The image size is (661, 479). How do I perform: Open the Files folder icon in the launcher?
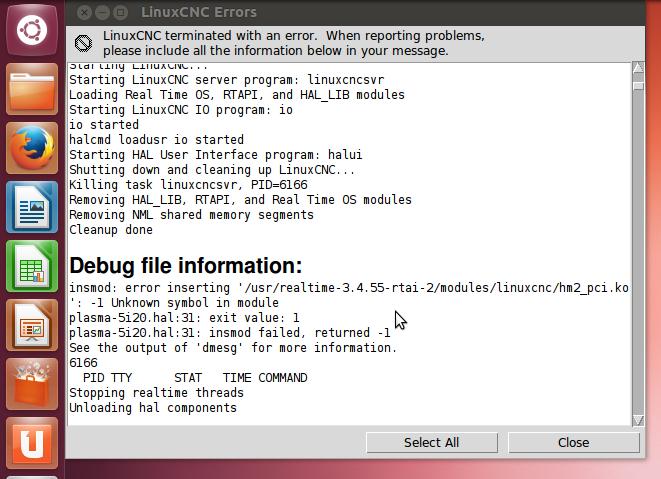[x=32, y=89]
